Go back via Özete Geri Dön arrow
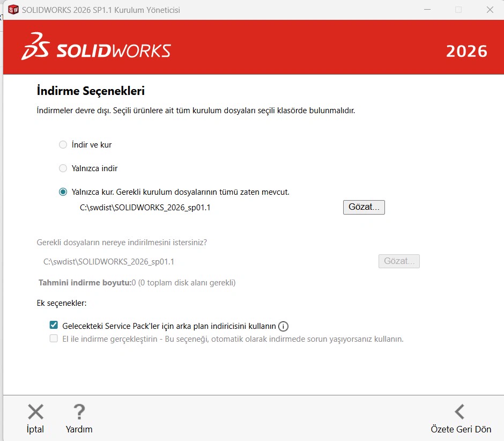This screenshot has height=441, width=504. (x=459, y=411)
